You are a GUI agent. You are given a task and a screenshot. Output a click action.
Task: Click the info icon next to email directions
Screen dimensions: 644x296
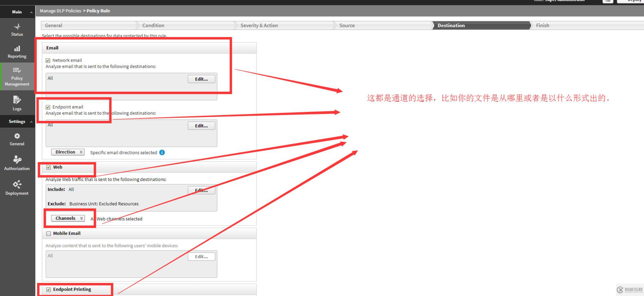point(162,153)
